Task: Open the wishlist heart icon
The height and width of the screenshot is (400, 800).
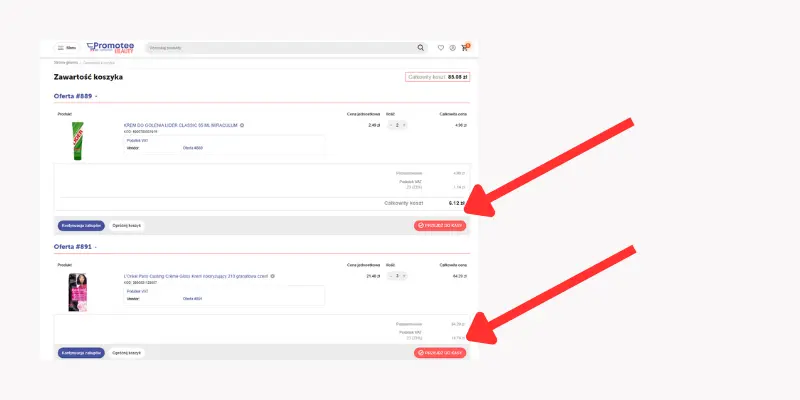Action: point(441,47)
